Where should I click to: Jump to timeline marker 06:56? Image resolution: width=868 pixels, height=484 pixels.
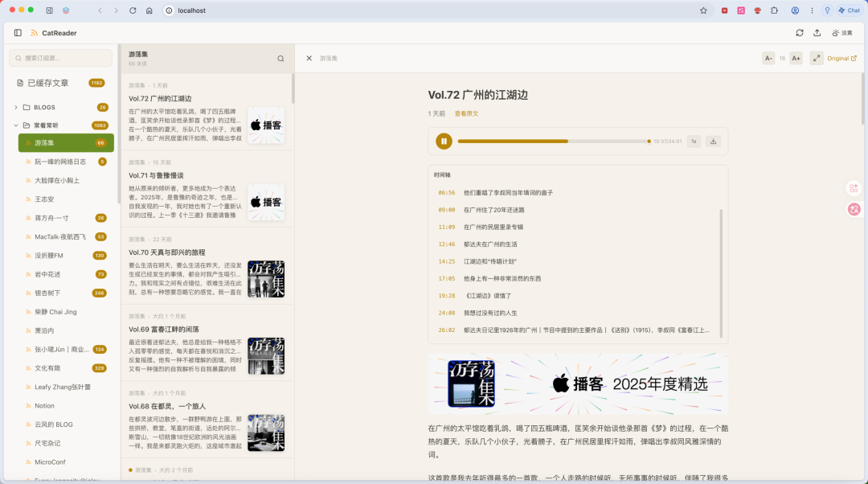click(446, 193)
